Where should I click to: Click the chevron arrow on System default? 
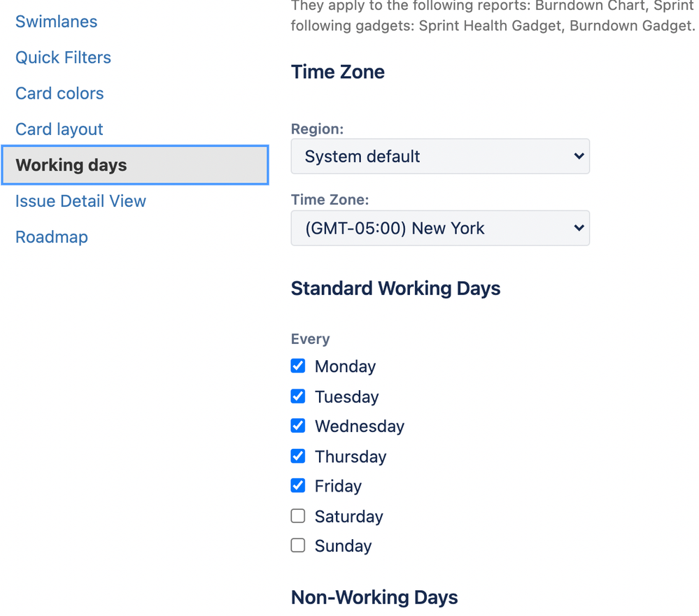[579, 157]
